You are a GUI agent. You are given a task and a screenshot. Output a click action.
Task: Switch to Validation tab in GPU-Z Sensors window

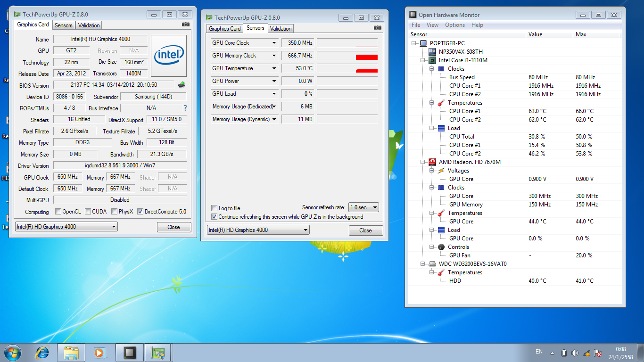pos(281,29)
